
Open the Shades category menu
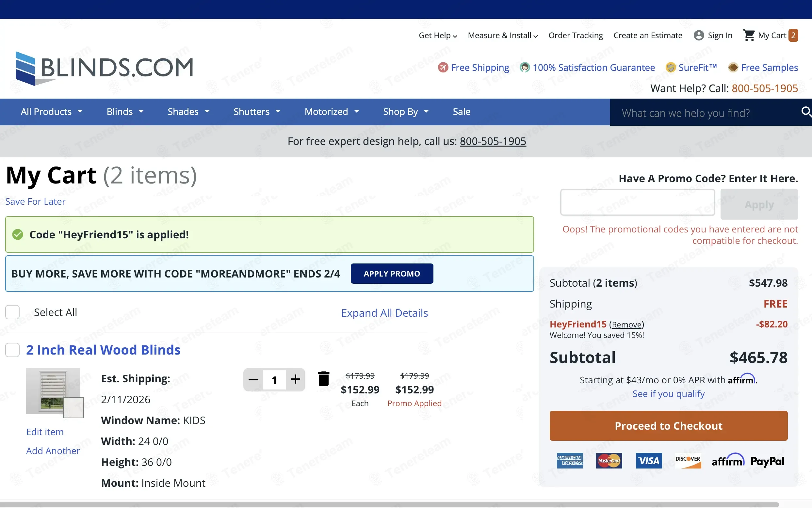click(188, 112)
